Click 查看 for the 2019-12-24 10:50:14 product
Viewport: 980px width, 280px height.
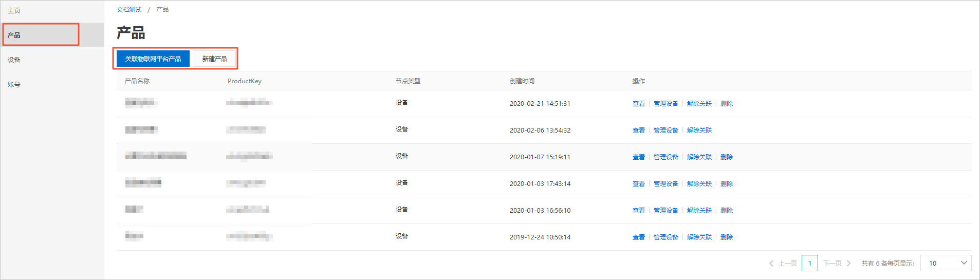click(639, 237)
